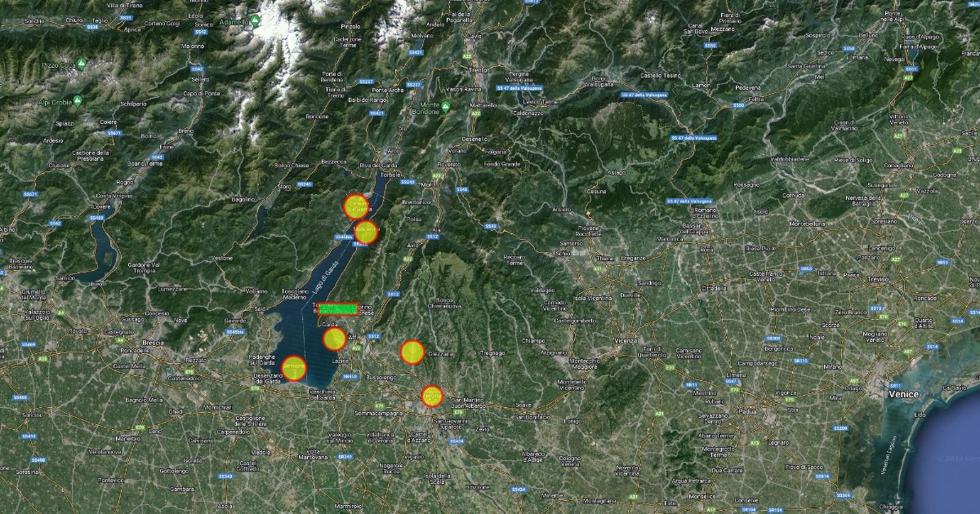
Task: Click the green rectangle near Torri del Benaco
Action: point(336,308)
